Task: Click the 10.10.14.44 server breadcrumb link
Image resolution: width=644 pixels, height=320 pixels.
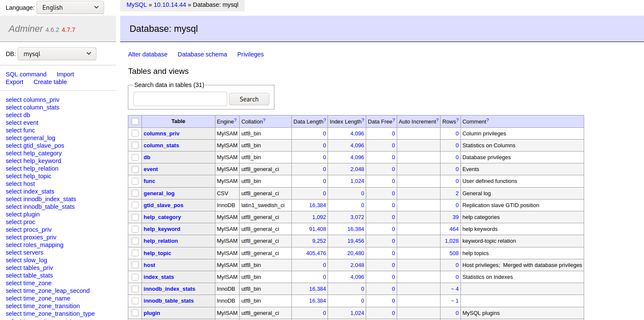Action: 170,5
